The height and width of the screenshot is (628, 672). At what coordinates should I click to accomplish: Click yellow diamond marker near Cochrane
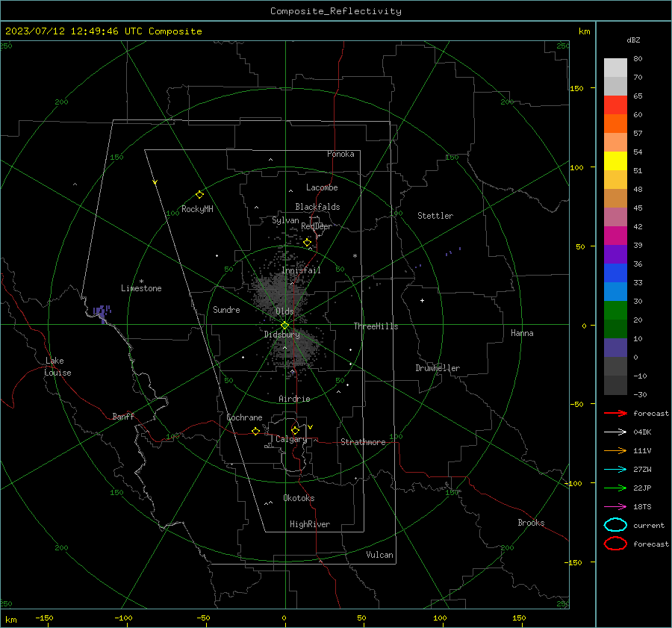255,431
